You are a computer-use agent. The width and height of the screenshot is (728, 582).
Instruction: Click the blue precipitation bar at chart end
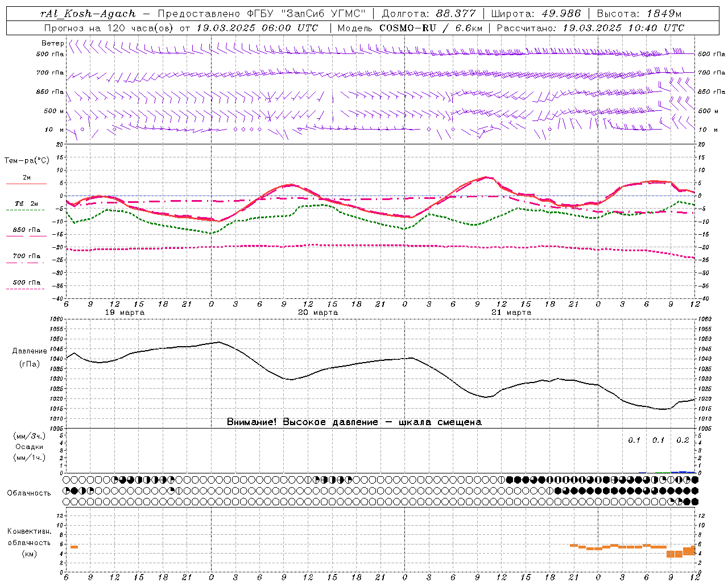(x=682, y=472)
